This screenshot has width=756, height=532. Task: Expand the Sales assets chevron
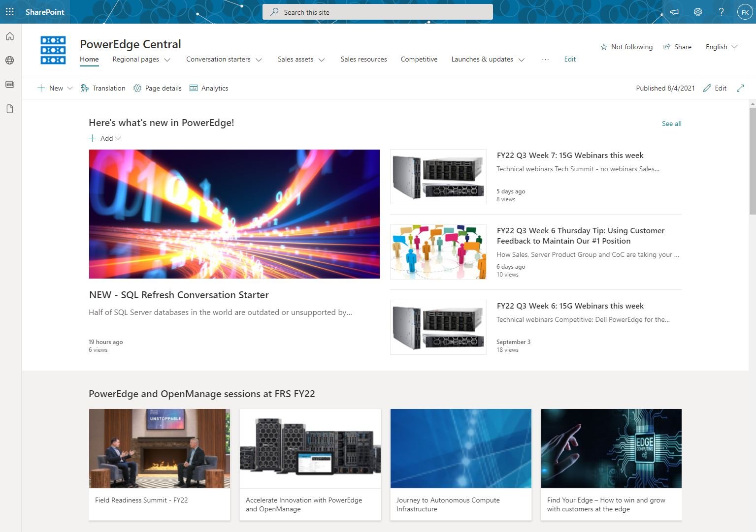coord(322,60)
